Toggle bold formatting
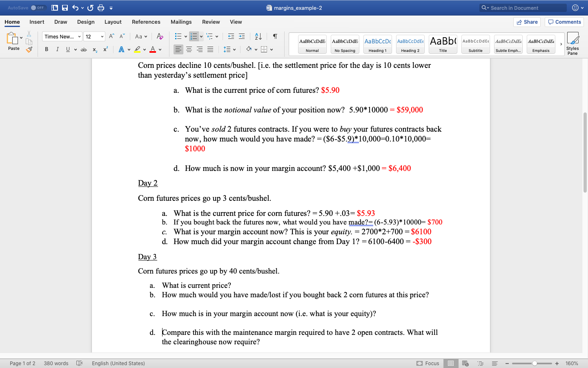This screenshot has height=368, width=588. (47, 49)
